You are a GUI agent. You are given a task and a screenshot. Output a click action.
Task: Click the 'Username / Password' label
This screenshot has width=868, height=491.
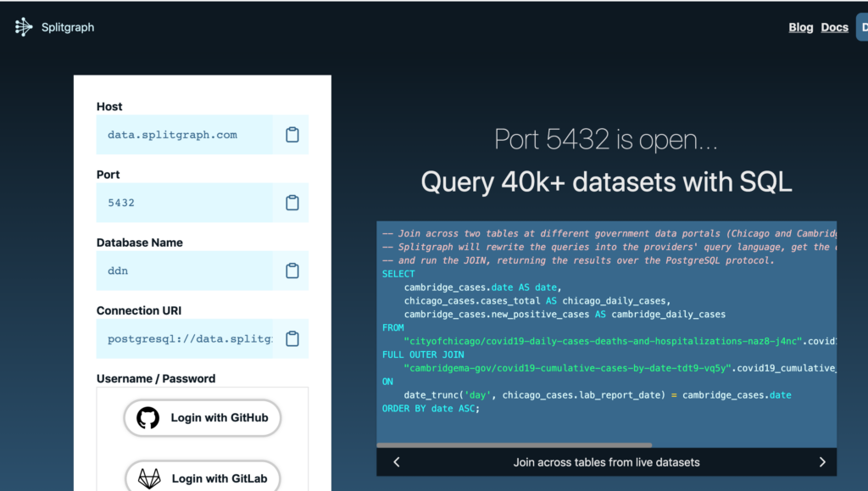click(156, 378)
